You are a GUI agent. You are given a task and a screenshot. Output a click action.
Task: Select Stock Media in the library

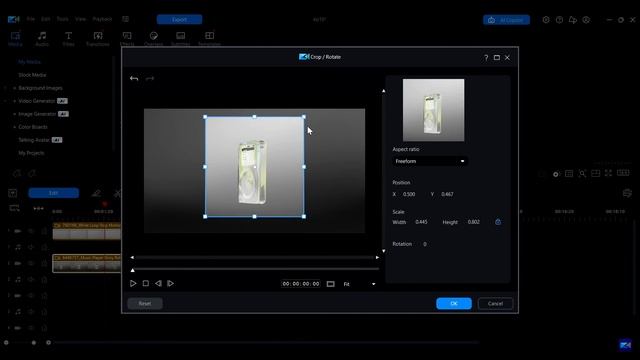click(x=32, y=75)
